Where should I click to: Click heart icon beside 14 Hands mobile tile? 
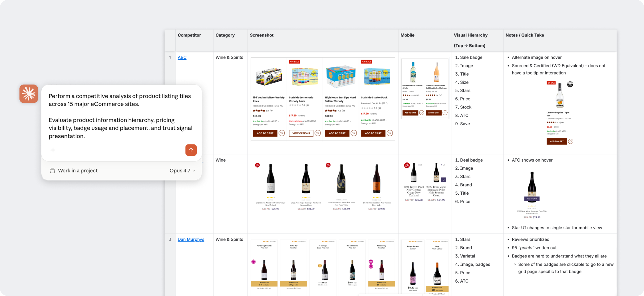tap(445, 113)
